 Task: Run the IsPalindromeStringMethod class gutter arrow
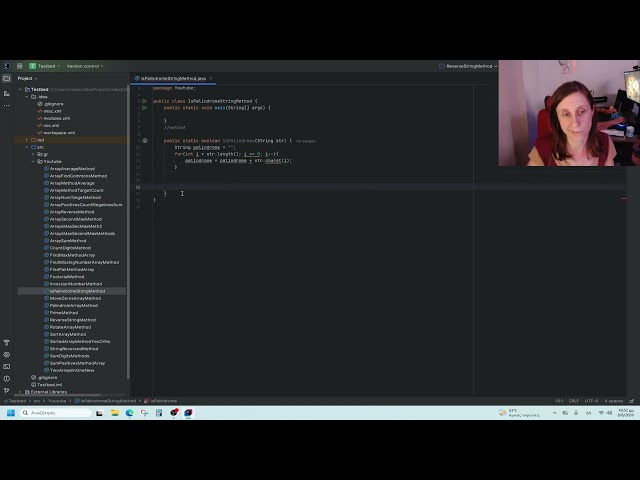144,101
